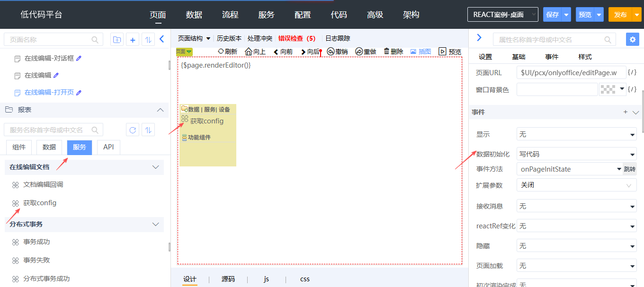Viewport: 644px width, 287px height.
Task: Open the REACT案例-桌面 project selector
Action: pyautogui.click(x=502, y=15)
